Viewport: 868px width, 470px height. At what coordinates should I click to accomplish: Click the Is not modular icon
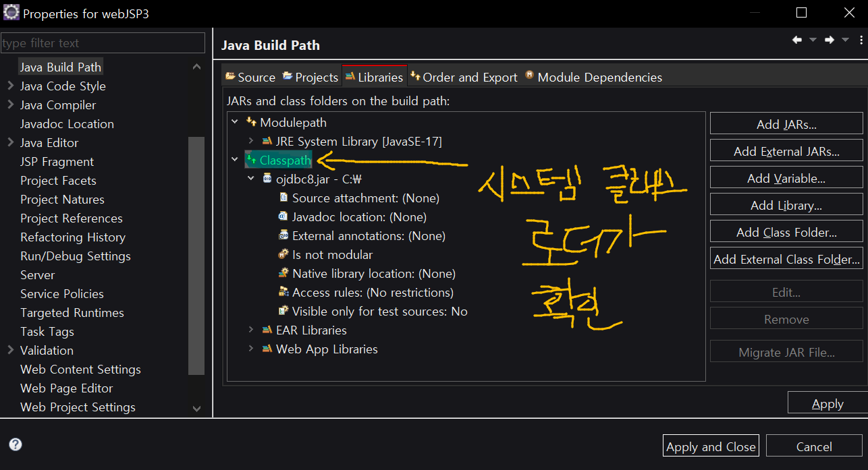pyautogui.click(x=283, y=254)
